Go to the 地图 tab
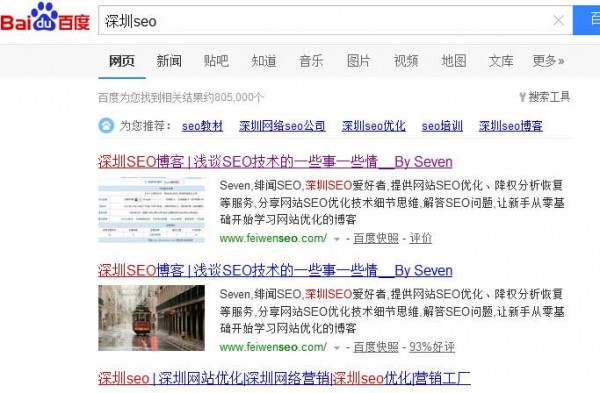 click(453, 61)
